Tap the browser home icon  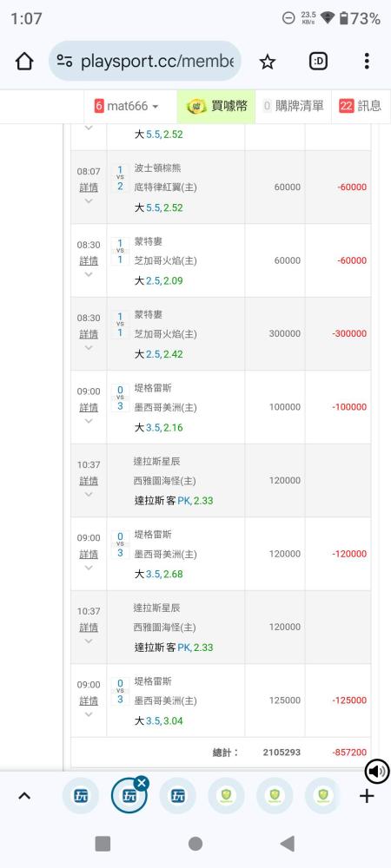pyautogui.click(x=24, y=62)
